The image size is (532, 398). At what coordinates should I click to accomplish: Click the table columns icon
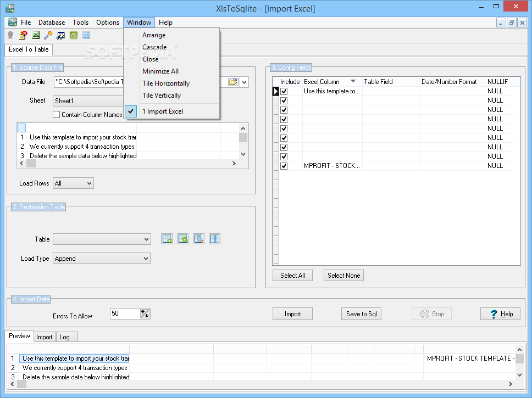[x=214, y=239]
